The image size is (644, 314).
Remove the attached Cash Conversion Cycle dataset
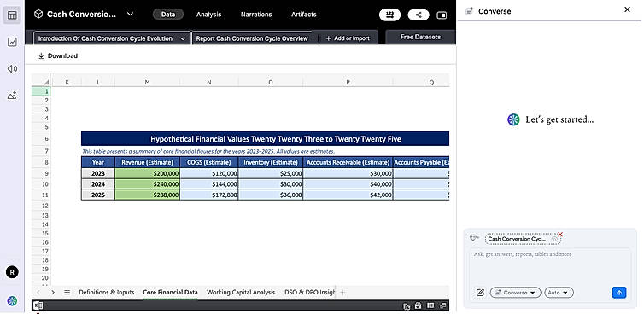pos(560,235)
